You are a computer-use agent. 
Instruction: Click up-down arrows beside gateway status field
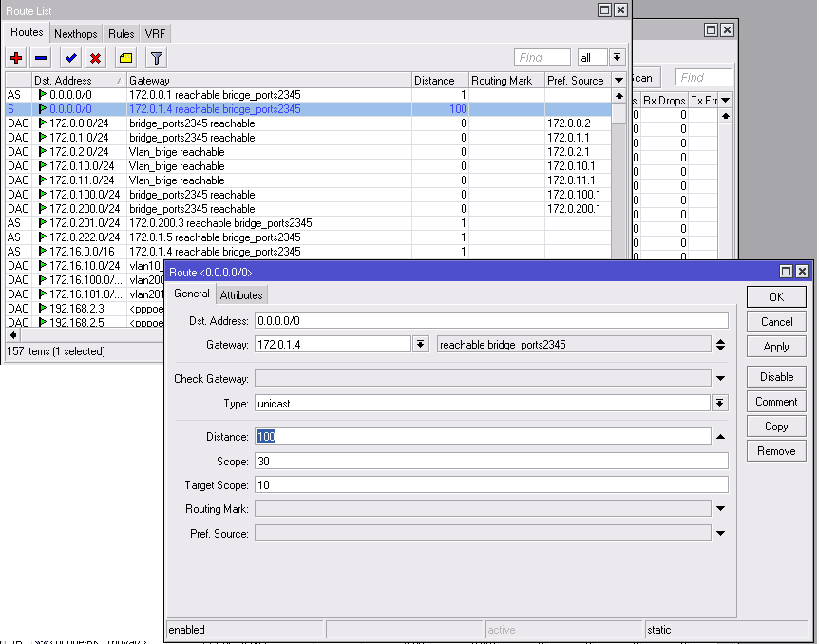(x=721, y=345)
